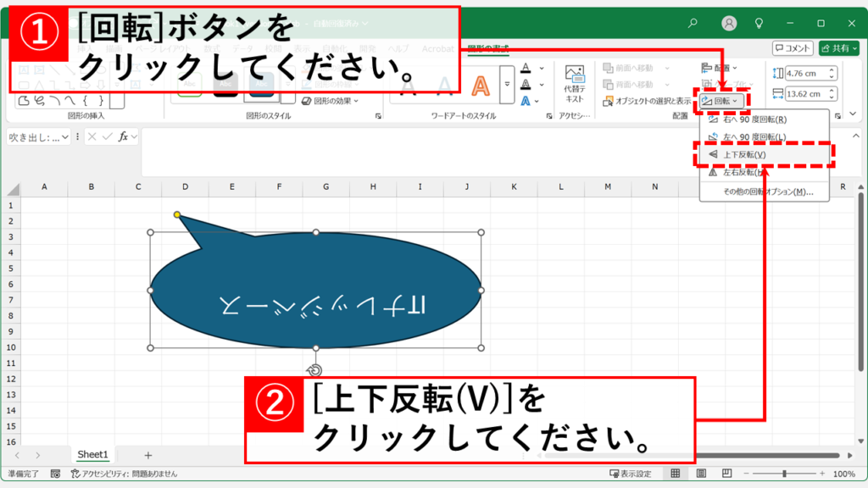The image size is (868, 488).
Task: Click the zoom slider handle
Action: 784,474
